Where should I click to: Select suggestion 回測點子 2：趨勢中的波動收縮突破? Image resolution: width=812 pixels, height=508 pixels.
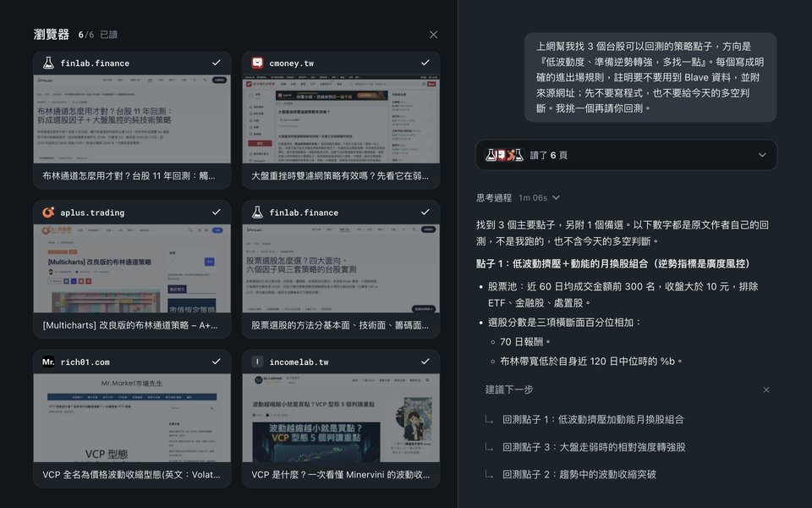point(579,474)
